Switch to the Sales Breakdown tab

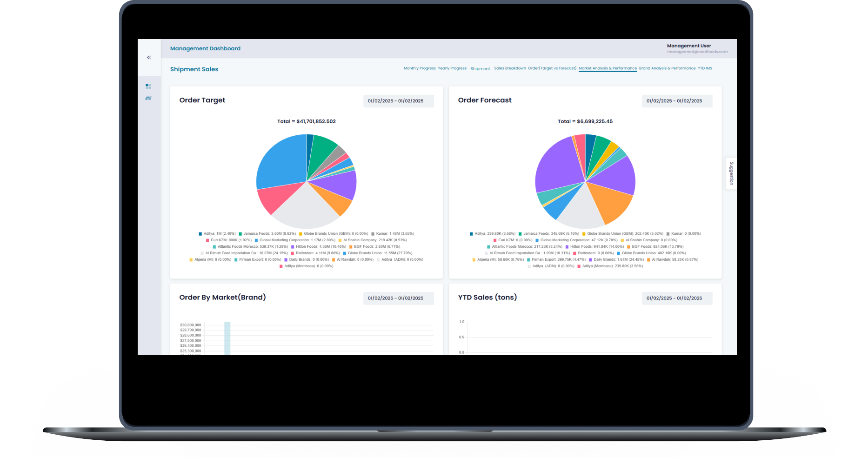(509, 68)
